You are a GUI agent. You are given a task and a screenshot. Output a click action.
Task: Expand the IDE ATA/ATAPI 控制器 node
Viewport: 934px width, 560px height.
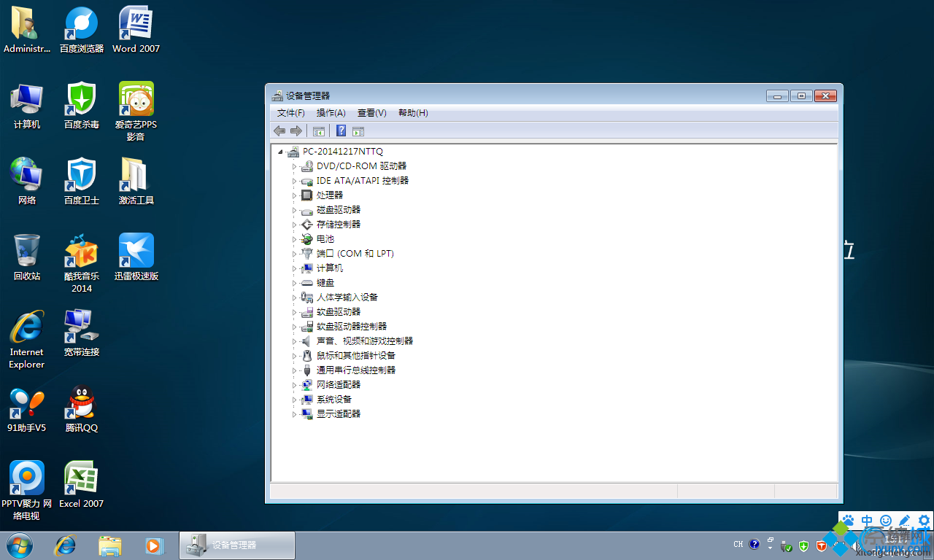295,181
